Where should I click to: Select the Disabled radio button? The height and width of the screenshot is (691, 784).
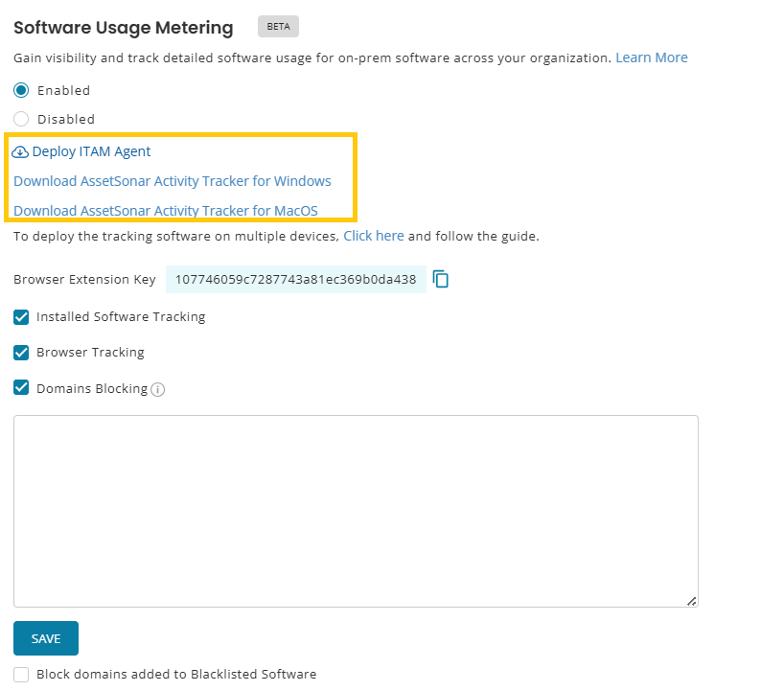pyautogui.click(x=21, y=119)
